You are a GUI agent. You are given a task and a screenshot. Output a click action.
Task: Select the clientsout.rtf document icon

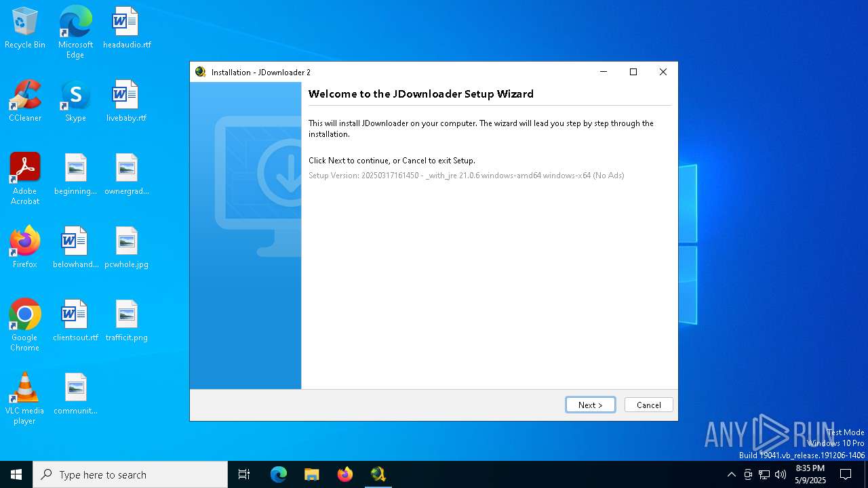75,321
